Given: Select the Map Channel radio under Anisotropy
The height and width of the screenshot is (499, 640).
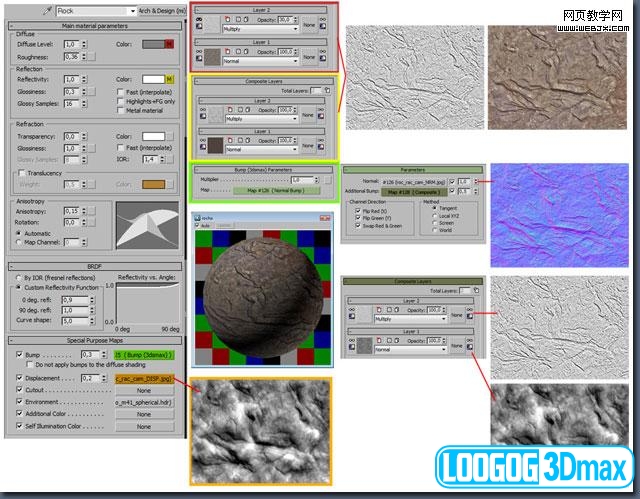Looking at the screenshot, I should point(18,242).
